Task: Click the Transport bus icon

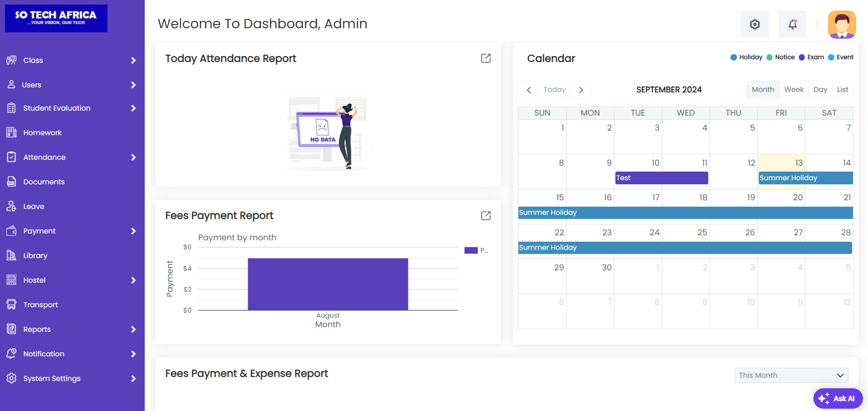Action: pos(11,304)
